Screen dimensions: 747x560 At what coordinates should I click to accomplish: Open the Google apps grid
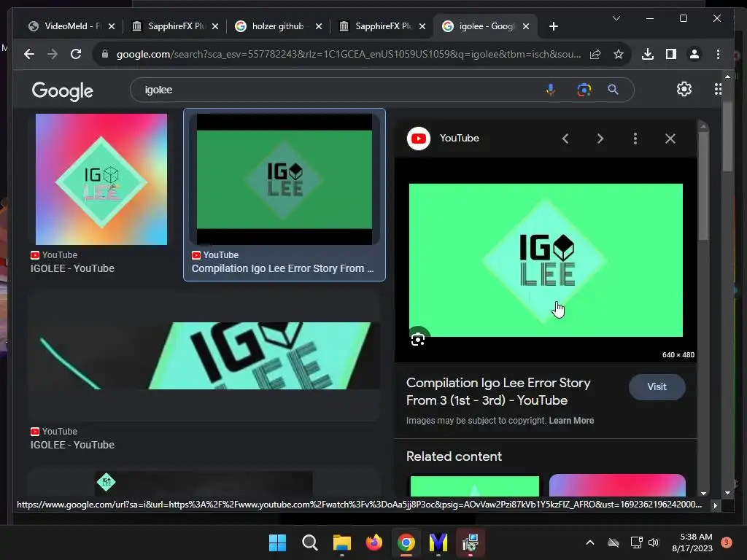(718, 89)
